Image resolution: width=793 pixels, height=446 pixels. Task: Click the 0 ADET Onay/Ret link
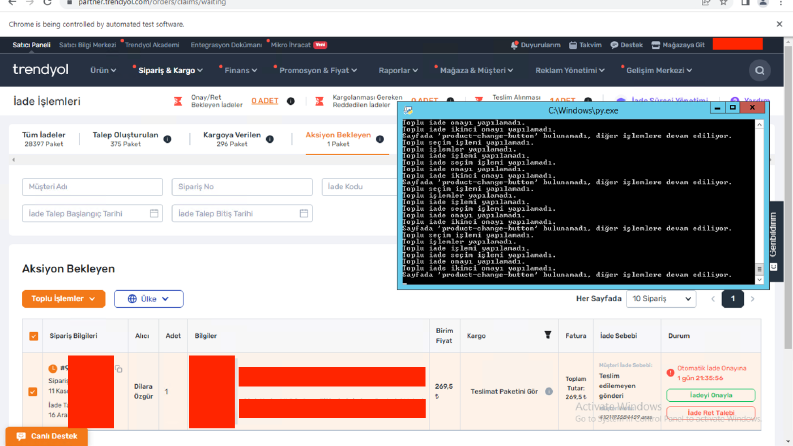tap(265, 101)
